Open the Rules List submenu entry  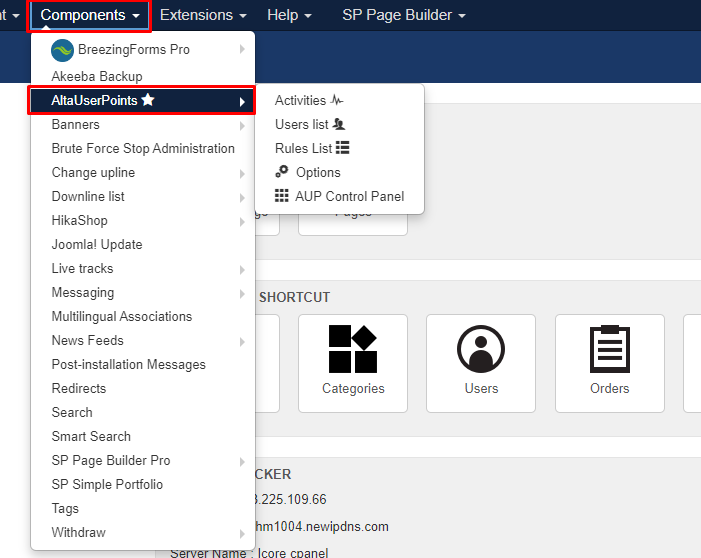point(339,148)
